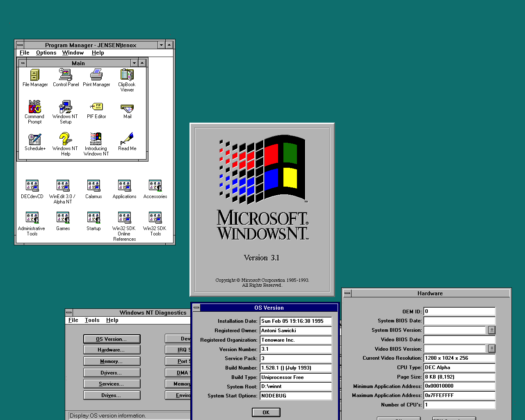
Task: Launch the Control Panel icon
Action: 65,76
